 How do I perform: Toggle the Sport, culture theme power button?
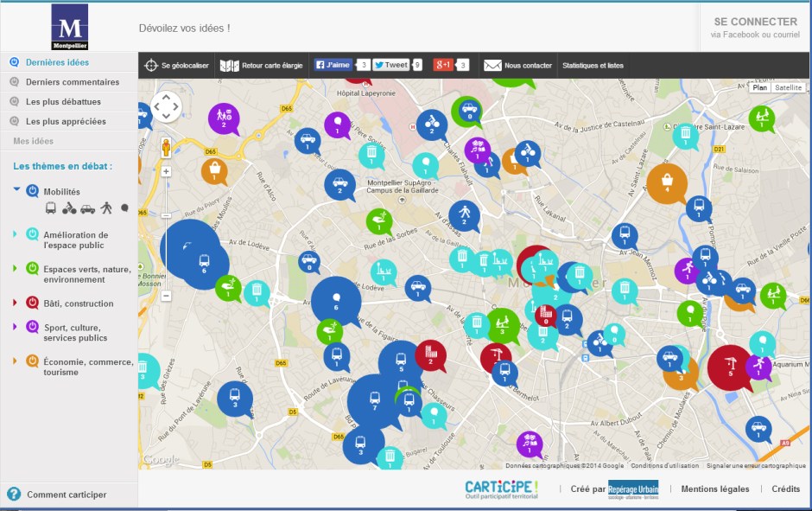(32, 327)
